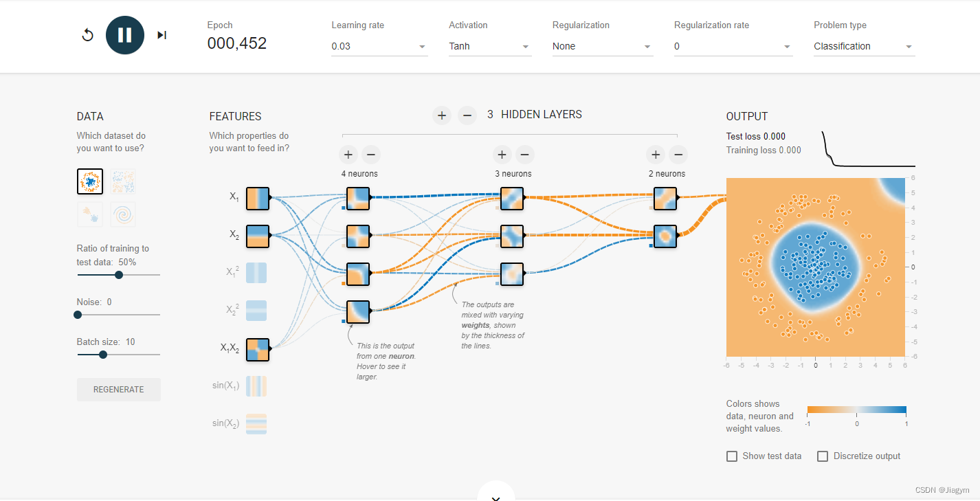
Task: Enable the X2 squared feature
Action: coord(256,311)
